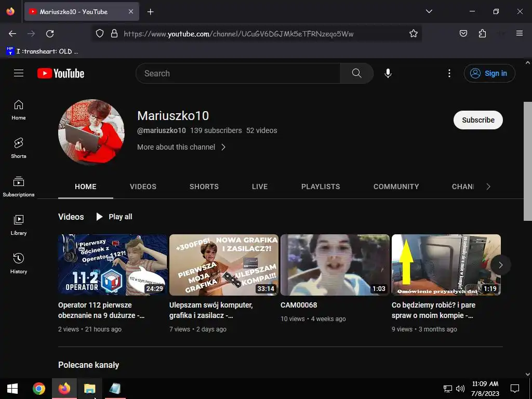The image size is (532, 399).
Task: Subscribe to Mariuszko10
Action: tap(478, 120)
